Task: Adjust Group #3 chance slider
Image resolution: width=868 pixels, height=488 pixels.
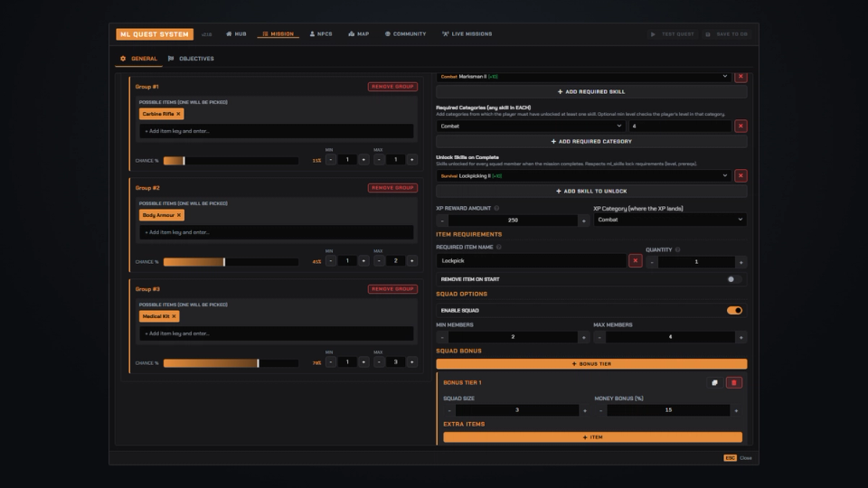Action: [x=231, y=363]
